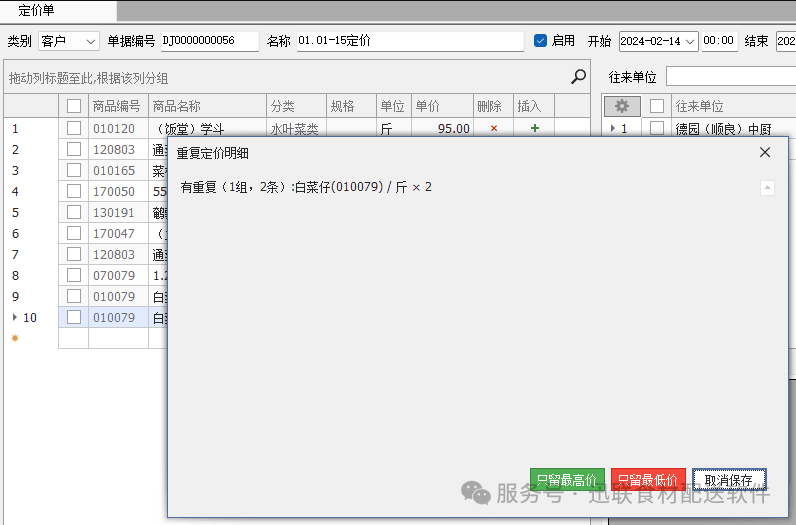796x525 pixels.
Task: Click price cell 95.00 in row 1
Action: point(442,128)
